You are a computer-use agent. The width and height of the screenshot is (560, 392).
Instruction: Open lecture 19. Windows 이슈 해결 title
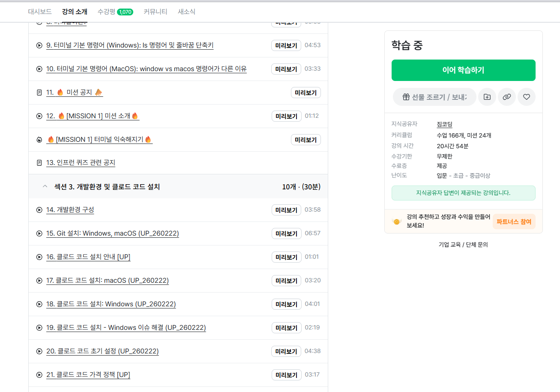tap(126, 328)
